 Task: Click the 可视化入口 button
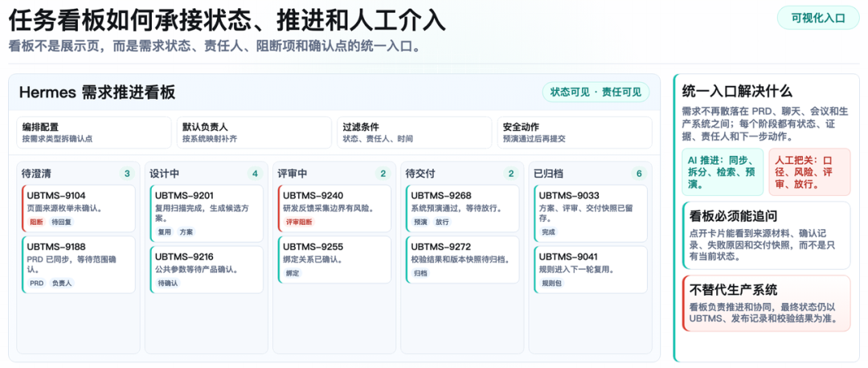click(817, 18)
